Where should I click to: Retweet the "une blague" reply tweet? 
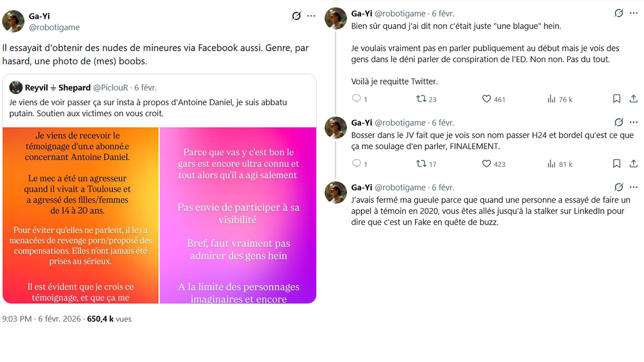[x=421, y=99]
